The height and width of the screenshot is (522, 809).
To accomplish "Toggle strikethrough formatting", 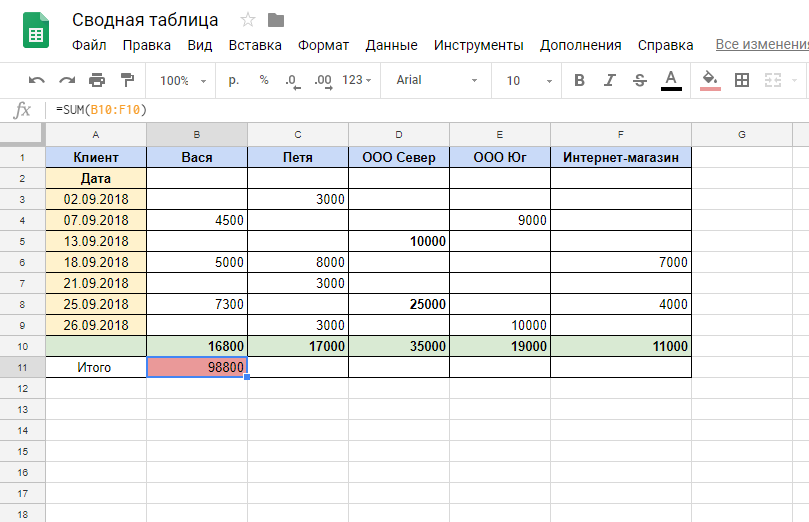I will (640, 80).
